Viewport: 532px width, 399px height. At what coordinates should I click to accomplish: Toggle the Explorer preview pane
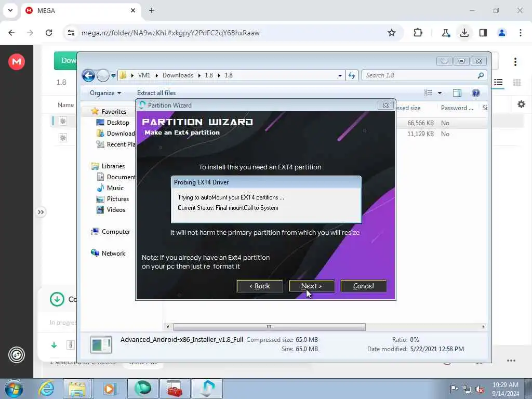(x=457, y=93)
